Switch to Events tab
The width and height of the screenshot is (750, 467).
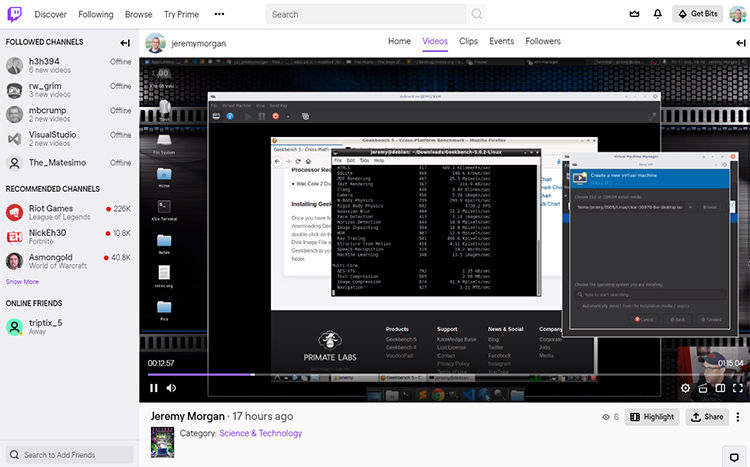click(501, 41)
